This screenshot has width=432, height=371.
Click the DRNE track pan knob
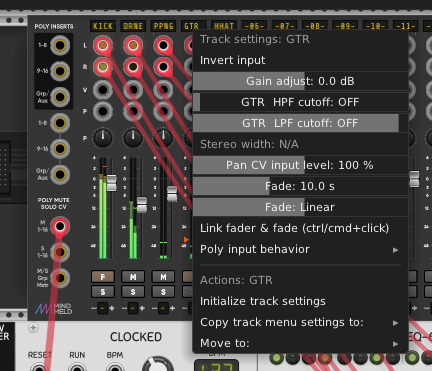(x=133, y=138)
